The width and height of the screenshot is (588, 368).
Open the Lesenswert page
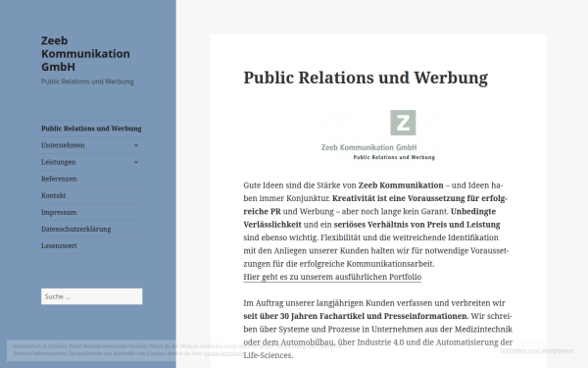[x=59, y=246]
